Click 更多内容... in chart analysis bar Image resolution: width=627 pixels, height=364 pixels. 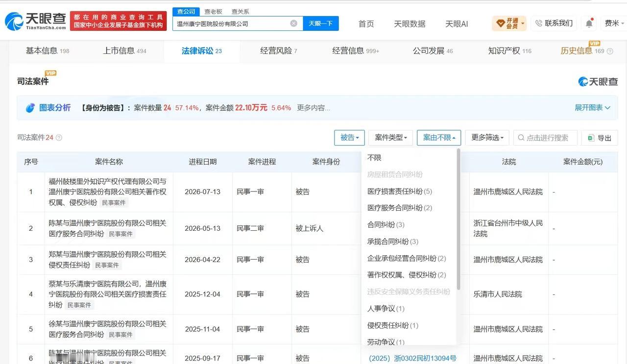tap(313, 108)
